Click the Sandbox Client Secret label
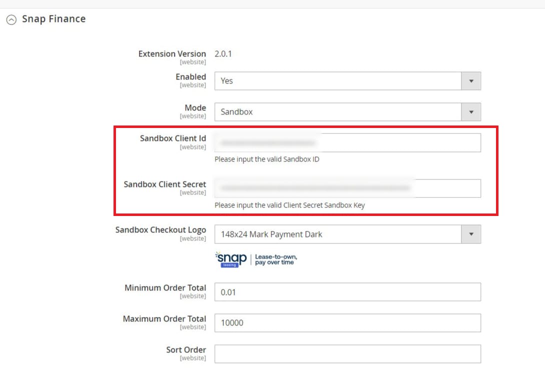This screenshot has height=392, width=545. point(165,184)
